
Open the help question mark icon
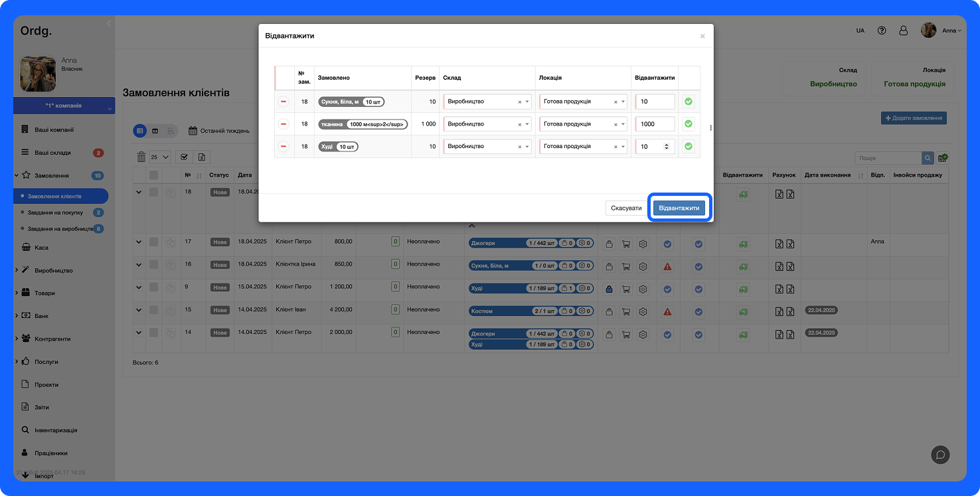pyautogui.click(x=882, y=31)
